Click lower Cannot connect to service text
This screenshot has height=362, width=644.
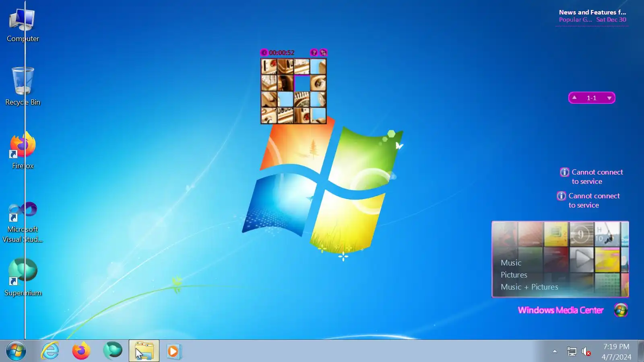point(594,200)
